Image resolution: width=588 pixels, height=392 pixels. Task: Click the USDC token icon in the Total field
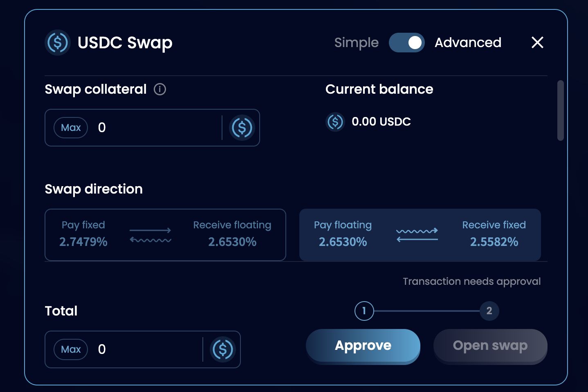tap(223, 349)
